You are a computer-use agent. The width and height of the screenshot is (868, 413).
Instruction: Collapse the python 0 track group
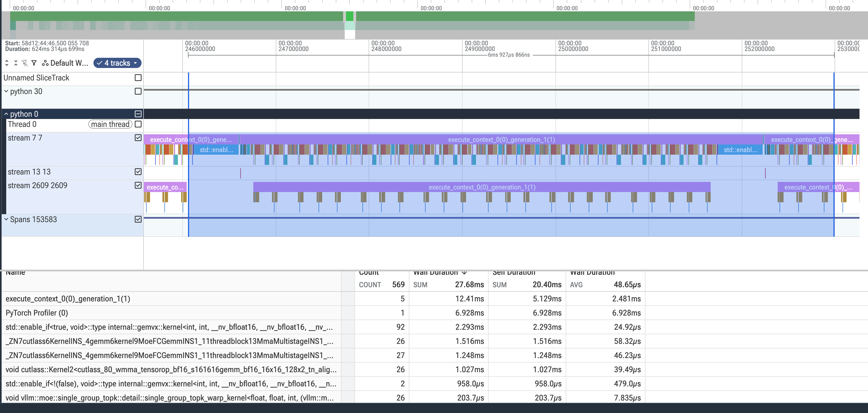point(6,114)
